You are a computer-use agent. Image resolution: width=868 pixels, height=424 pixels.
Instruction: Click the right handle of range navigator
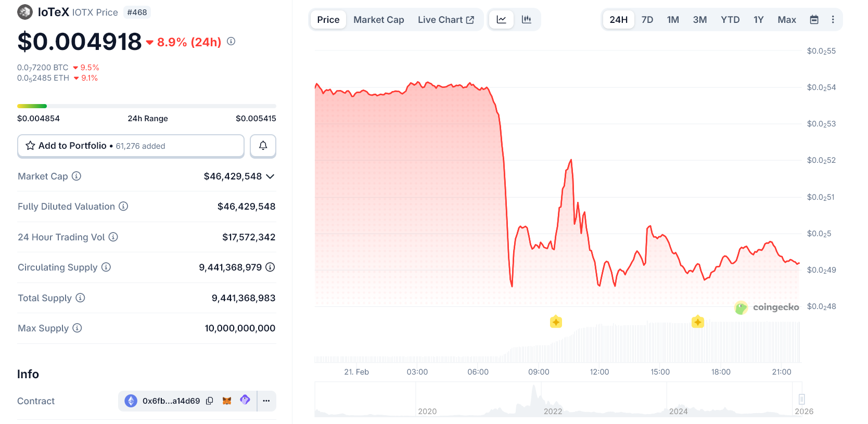pos(801,399)
